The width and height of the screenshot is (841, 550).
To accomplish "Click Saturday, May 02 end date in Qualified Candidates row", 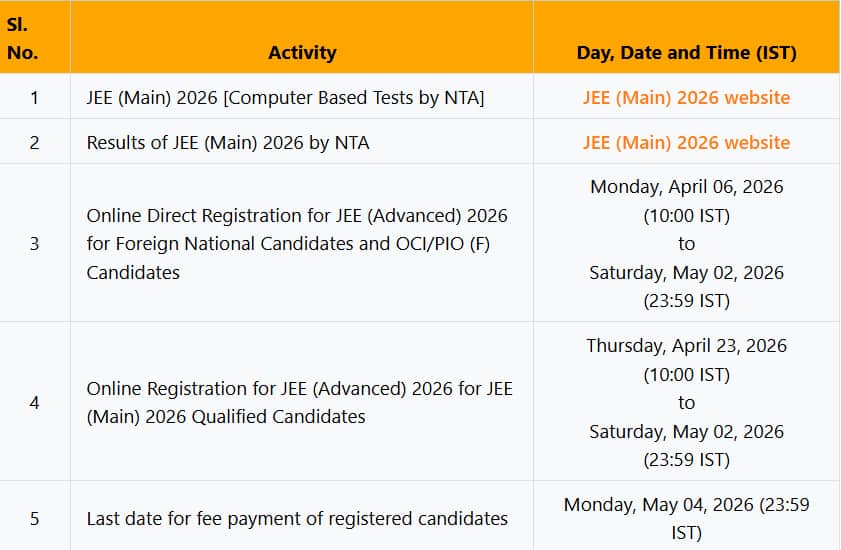I will (686, 431).
